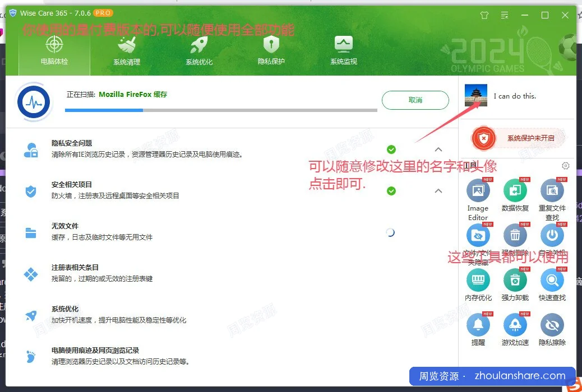Viewport: 582px width, 392px height.
Task: Click the 系统优化 row title in list
Action: (65, 309)
